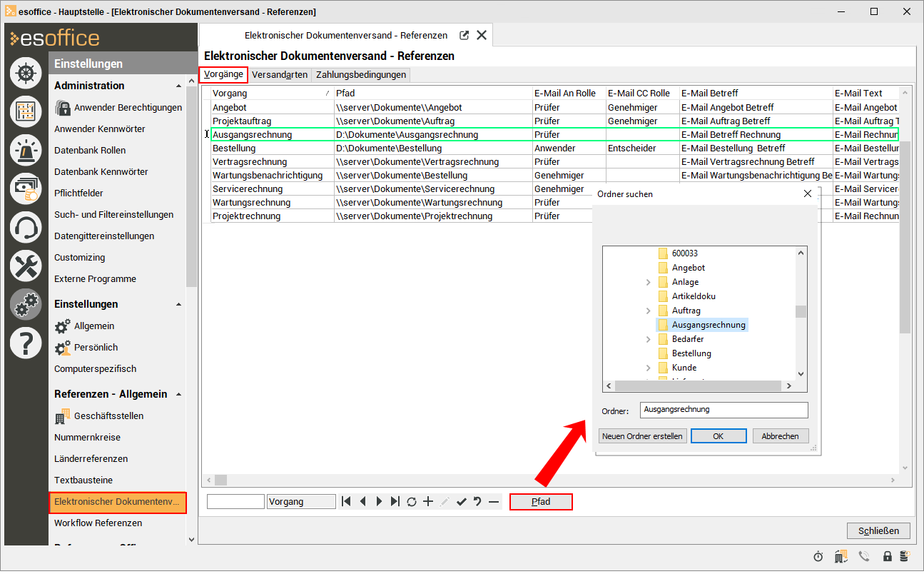Save changes with the checkmark icon
924x579 pixels.
pyautogui.click(x=461, y=502)
